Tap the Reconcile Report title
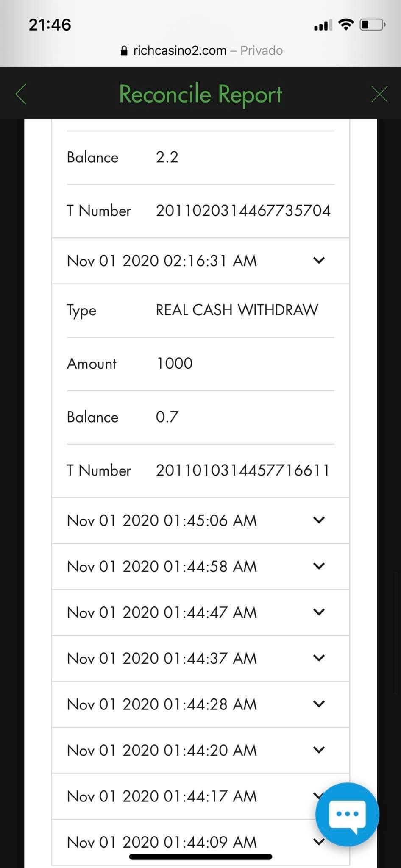 (200, 94)
